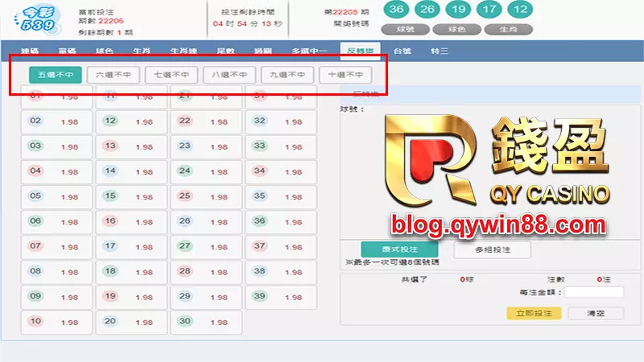Viewport: 644px width, 362px height.
Task: Open the 台號 tab
Action: (402, 51)
